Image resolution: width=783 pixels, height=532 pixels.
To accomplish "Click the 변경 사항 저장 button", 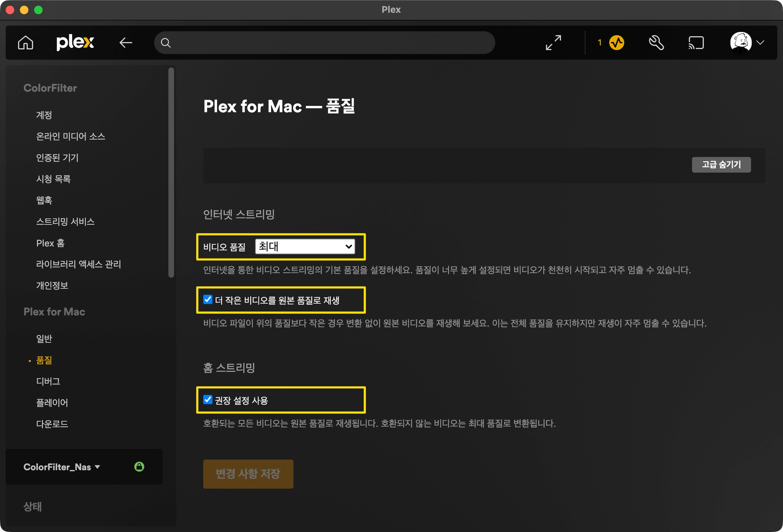I will [248, 474].
